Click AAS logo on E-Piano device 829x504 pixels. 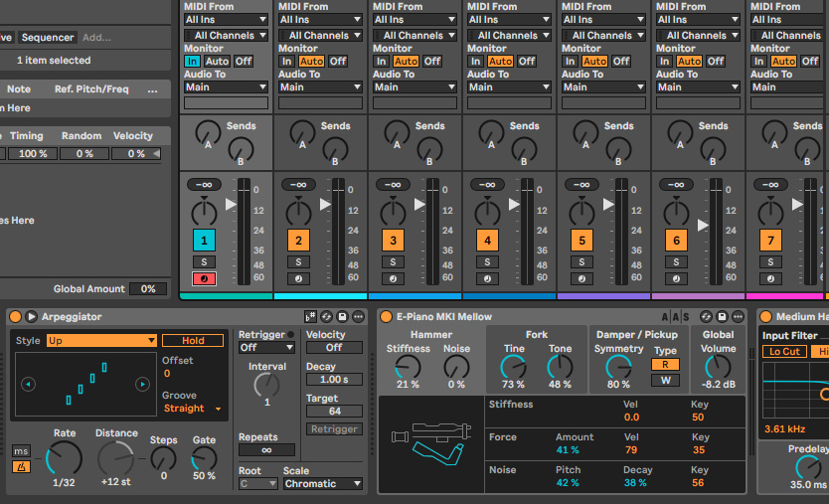pyautogui.click(x=675, y=317)
